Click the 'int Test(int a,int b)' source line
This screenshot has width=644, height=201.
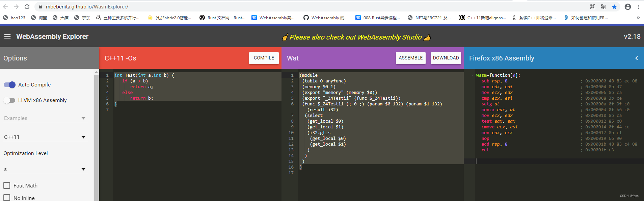(x=144, y=75)
